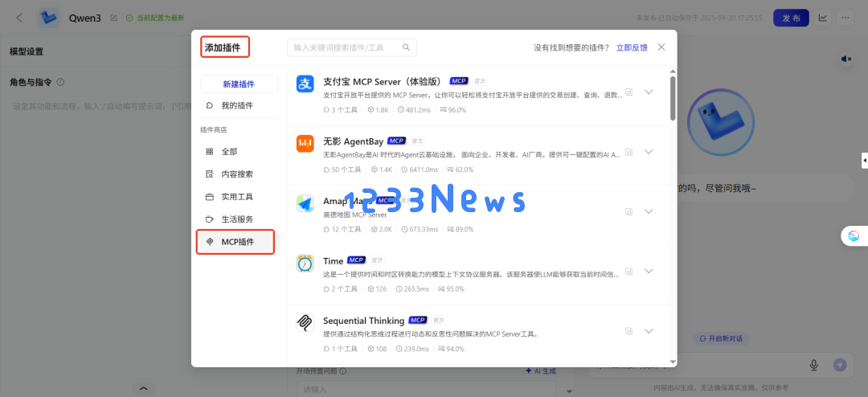The image size is (868, 397).
Task: Click the orange AgentBay logo icon
Action: pyautogui.click(x=305, y=144)
